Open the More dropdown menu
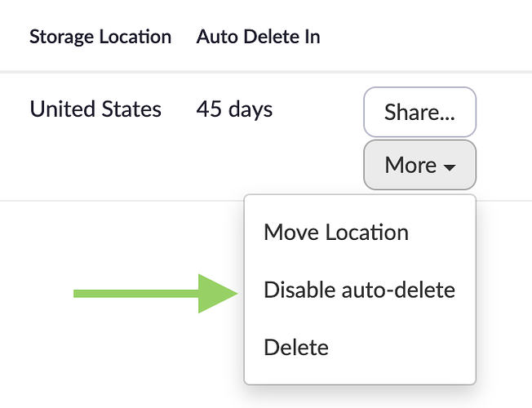Image resolution: width=532 pixels, height=408 pixels. pos(419,165)
